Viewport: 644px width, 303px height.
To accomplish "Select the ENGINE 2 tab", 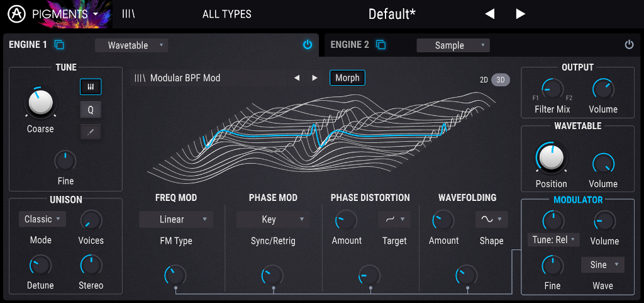I will click(x=350, y=45).
